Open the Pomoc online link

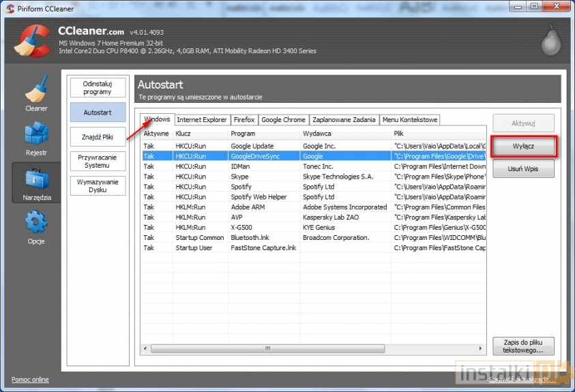pos(30,380)
